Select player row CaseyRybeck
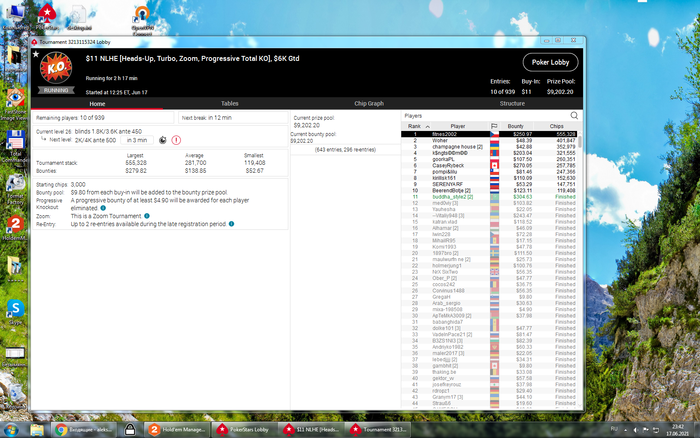 tap(489, 165)
